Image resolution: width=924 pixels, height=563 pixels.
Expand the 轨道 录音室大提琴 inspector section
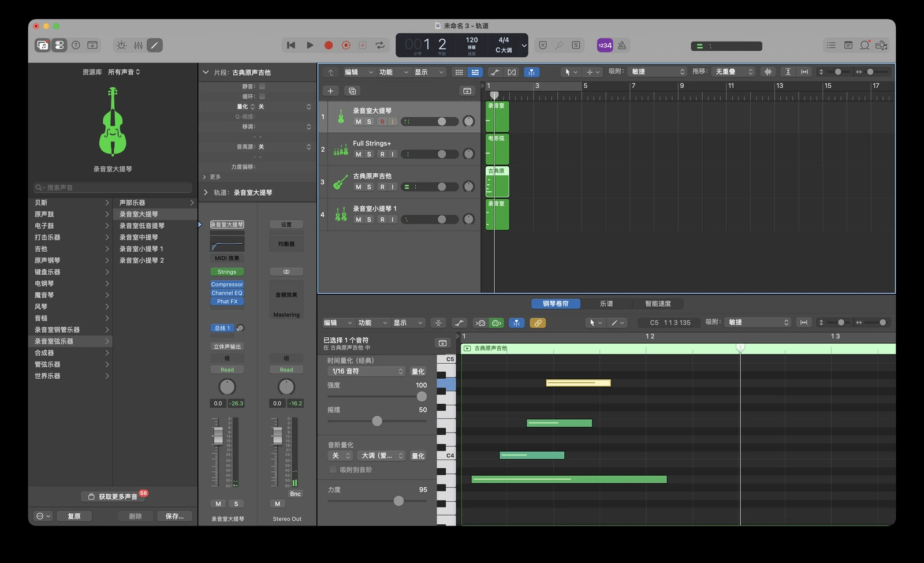pyautogui.click(x=206, y=192)
